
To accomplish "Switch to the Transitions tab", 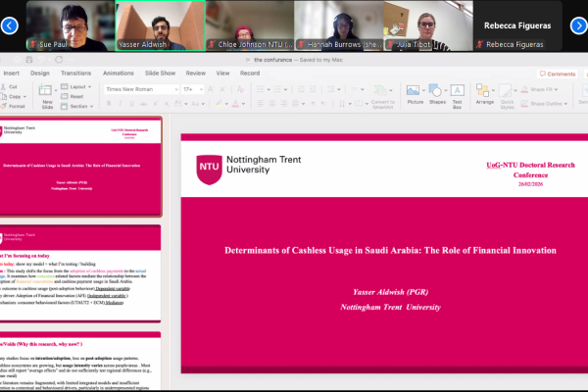I will 75,73.
